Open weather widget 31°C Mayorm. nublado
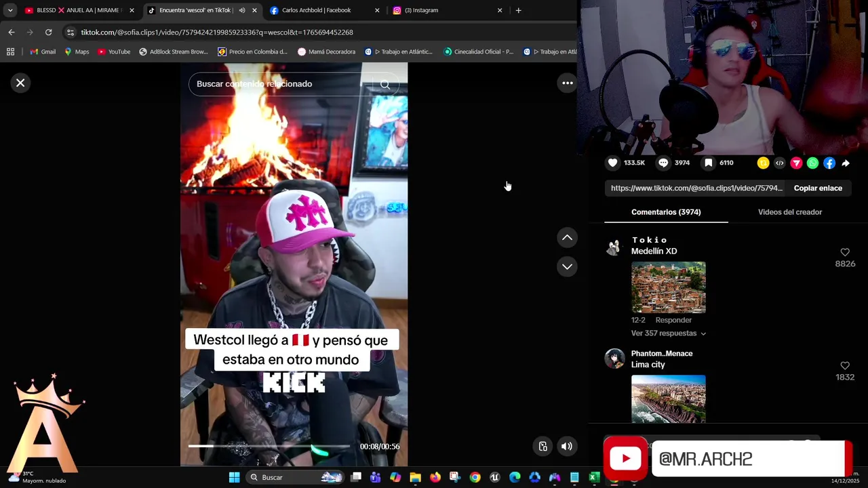Viewport: 868px width, 488px height. [37, 477]
